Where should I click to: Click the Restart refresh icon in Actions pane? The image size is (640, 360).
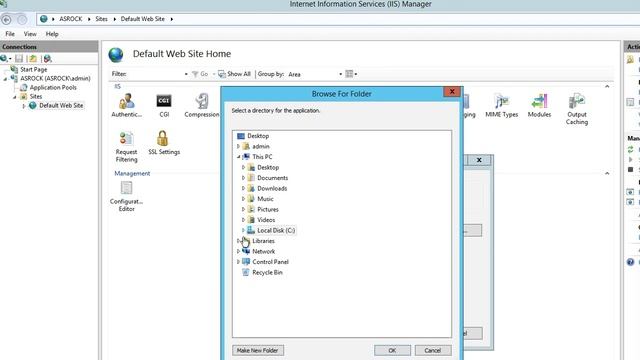pyautogui.click(x=631, y=149)
